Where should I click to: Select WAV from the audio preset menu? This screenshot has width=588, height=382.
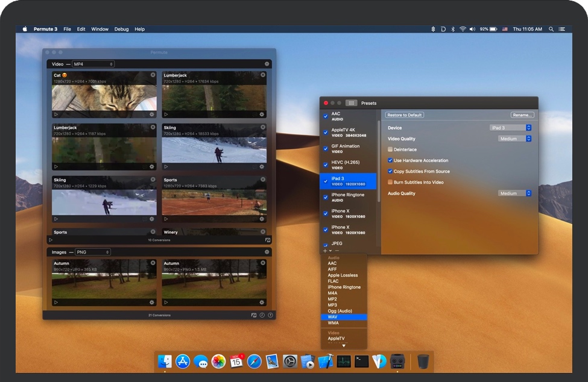pyautogui.click(x=333, y=317)
